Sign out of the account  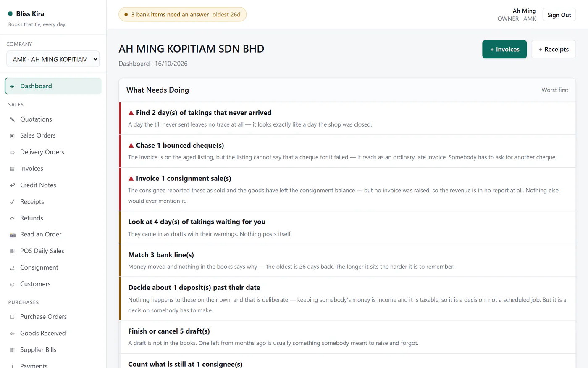click(559, 15)
